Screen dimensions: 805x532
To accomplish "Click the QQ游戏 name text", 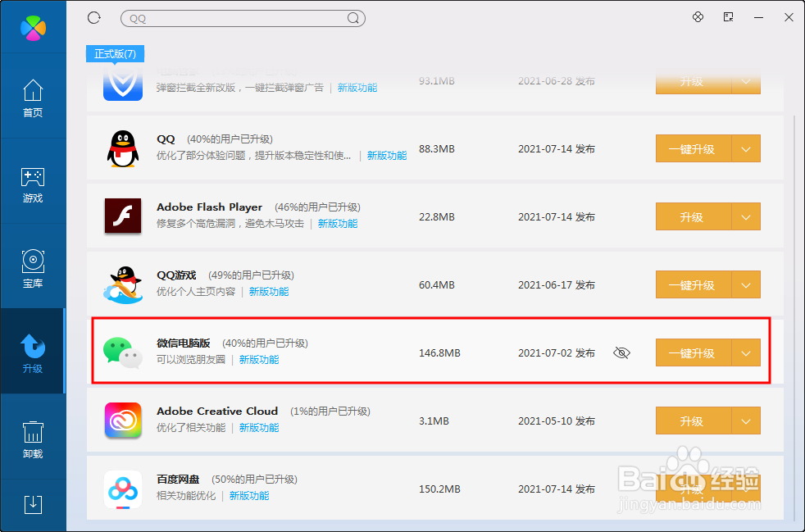I will 176,275.
